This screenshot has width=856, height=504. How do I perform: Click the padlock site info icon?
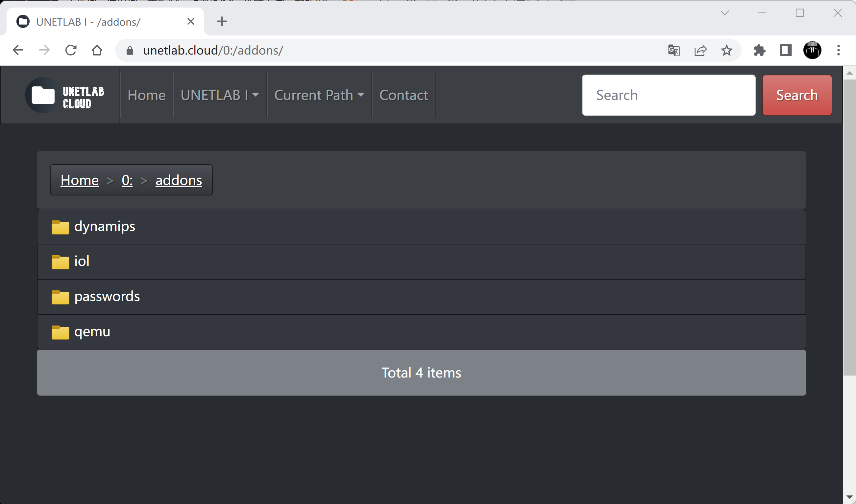(x=130, y=51)
